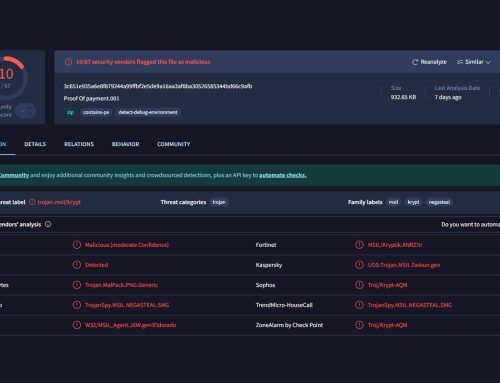Click the Sophos vendor name
This screenshot has height=383, width=500.
[265, 285]
